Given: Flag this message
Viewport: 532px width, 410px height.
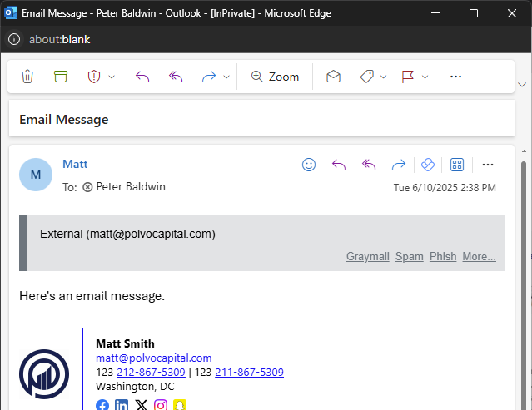Looking at the screenshot, I should pos(408,77).
